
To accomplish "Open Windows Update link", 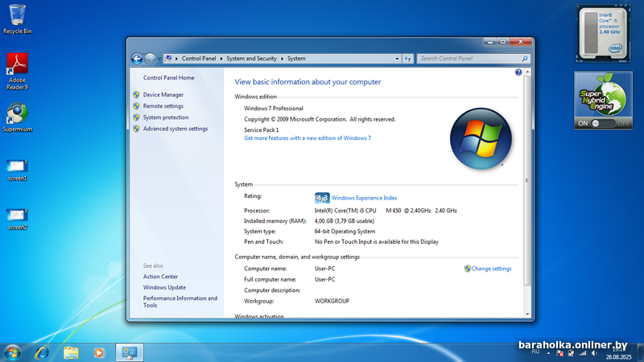I will click(x=164, y=287).
